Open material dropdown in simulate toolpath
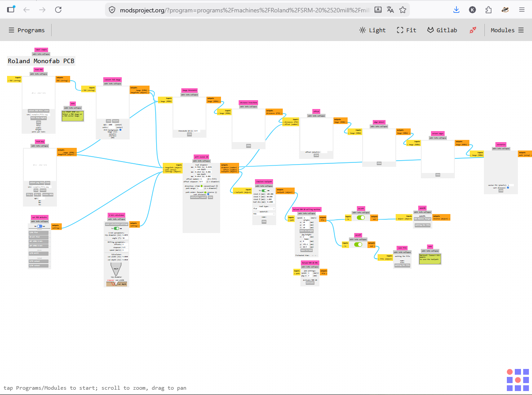532x395 pixels. pos(264,214)
